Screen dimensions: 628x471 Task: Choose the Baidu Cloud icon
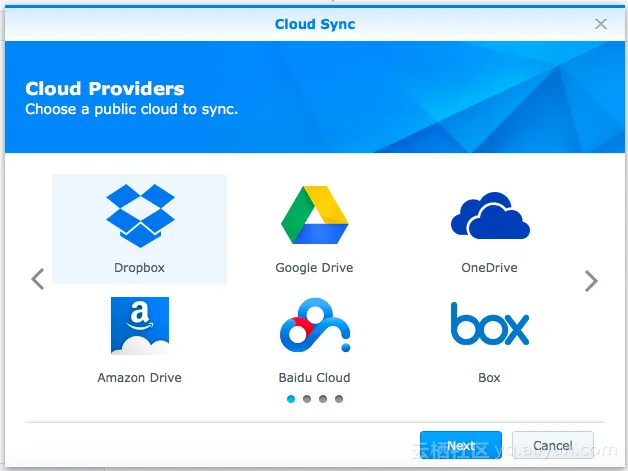tap(315, 325)
